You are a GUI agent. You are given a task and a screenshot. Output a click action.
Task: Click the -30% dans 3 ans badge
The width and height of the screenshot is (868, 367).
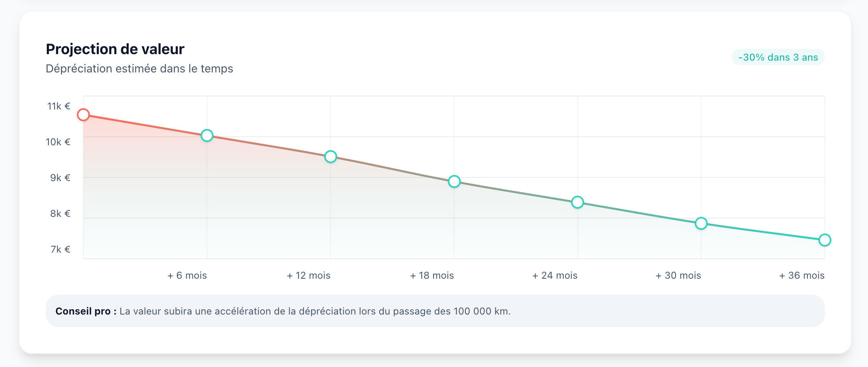pos(778,57)
